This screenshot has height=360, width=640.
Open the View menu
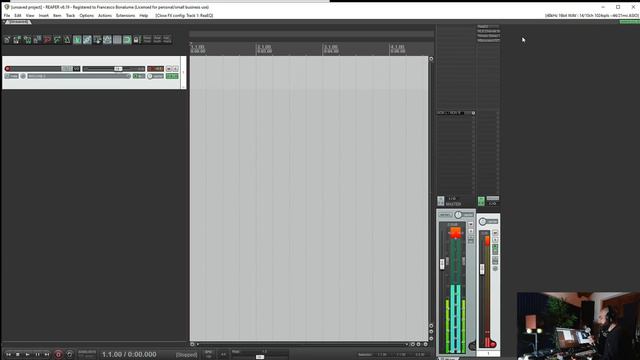pos(30,16)
